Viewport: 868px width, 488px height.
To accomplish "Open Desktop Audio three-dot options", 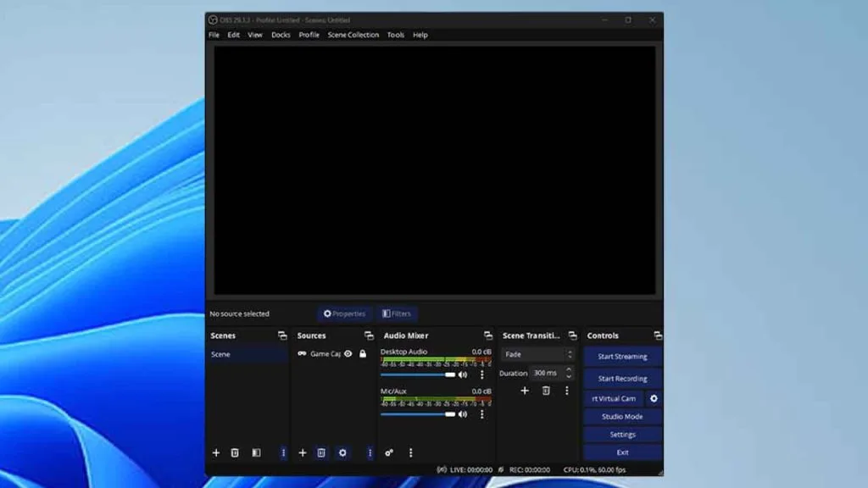I will coord(482,374).
